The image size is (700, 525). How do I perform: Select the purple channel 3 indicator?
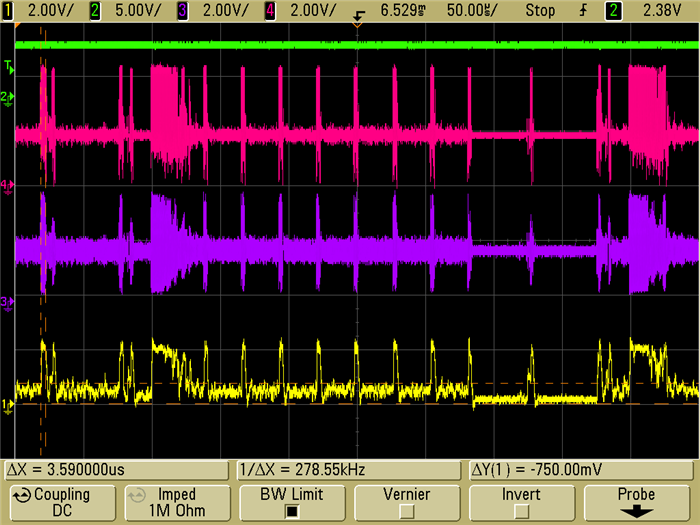[x=182, y=11]
